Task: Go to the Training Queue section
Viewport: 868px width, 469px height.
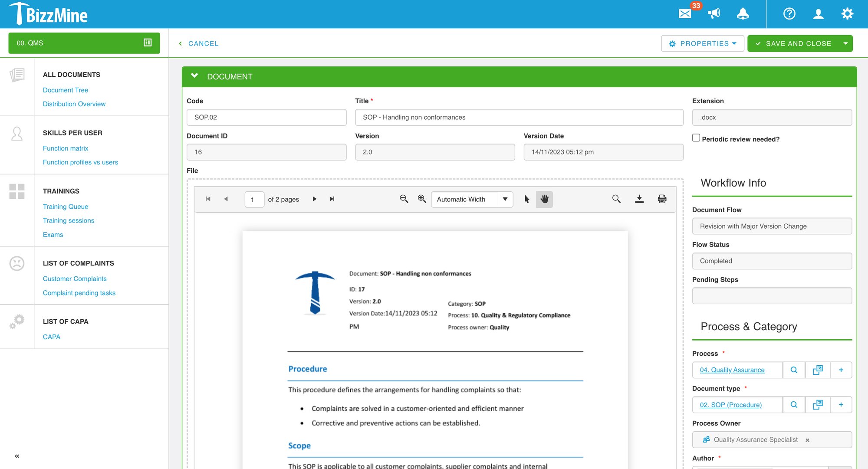Action: pos(65,207)
